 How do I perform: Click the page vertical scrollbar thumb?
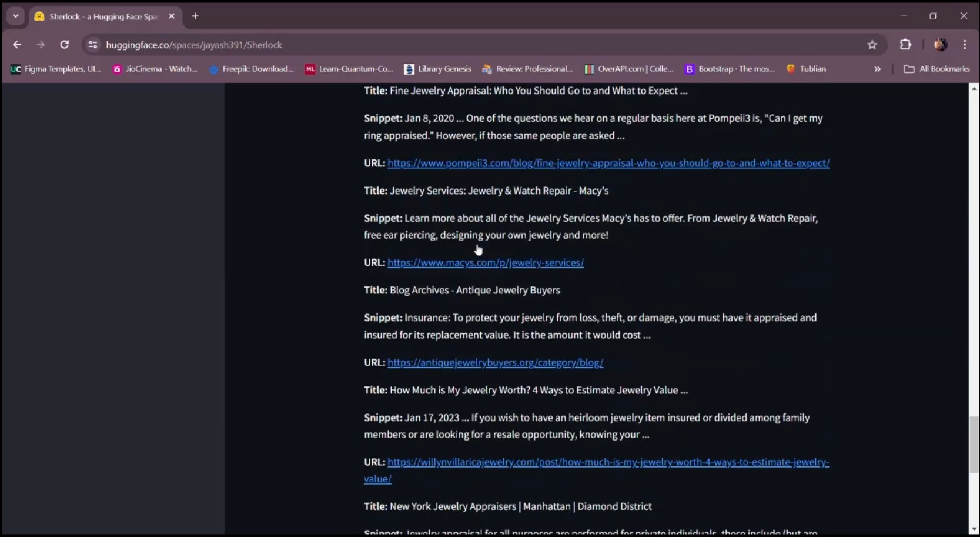[x=974, y=445]
